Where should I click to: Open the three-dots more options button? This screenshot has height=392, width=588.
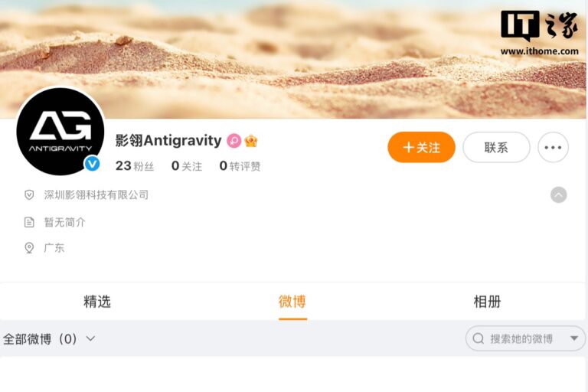click(x=553, y=147)
